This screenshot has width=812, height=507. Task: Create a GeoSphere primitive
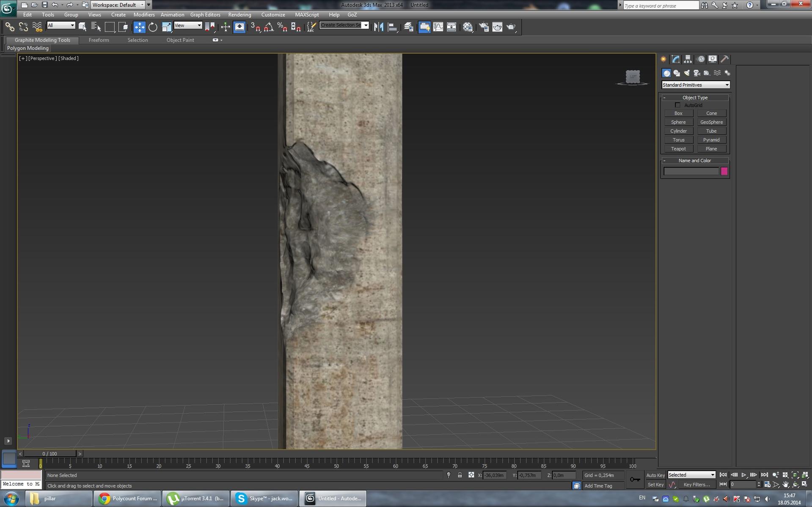click(712, 122)
